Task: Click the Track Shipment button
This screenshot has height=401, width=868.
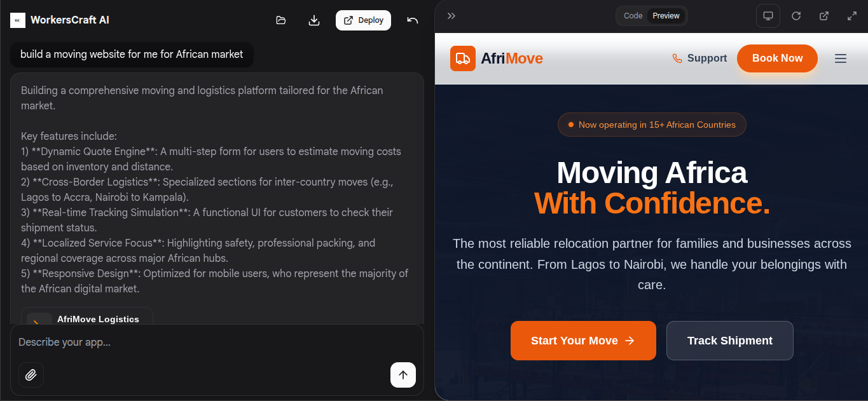Action: coord(730,341)
